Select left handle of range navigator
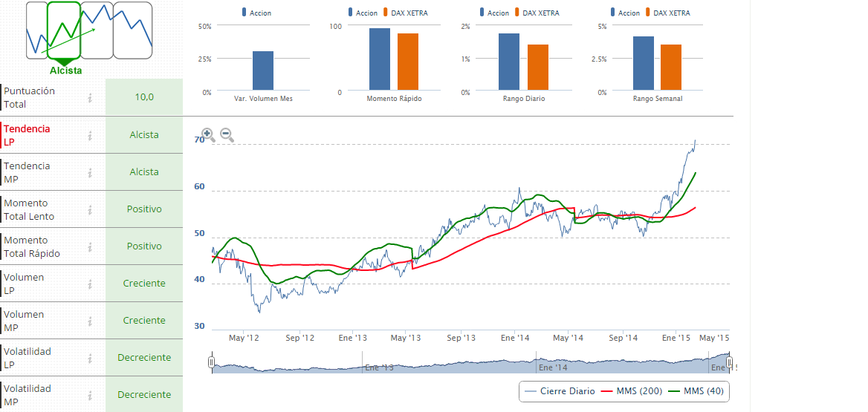 click(x=211, y=362)
